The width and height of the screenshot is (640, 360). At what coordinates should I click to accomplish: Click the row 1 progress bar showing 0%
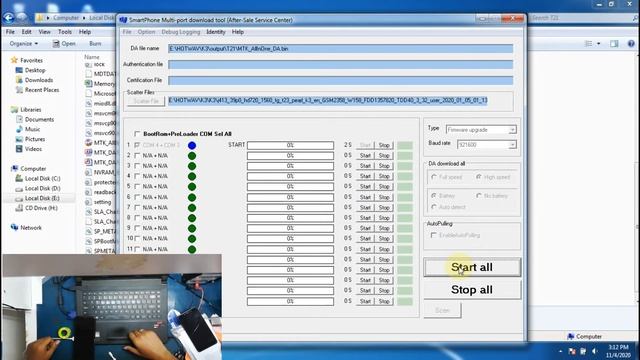[290, 145]
